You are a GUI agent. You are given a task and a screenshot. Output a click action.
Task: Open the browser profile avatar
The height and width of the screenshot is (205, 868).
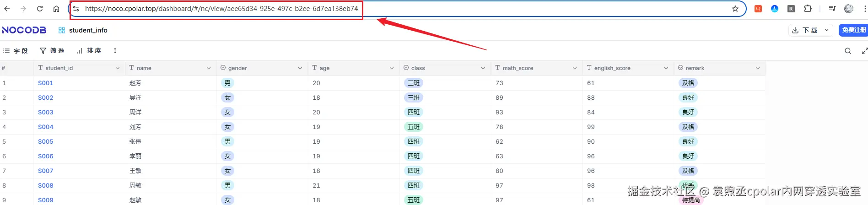coord(849,9)
